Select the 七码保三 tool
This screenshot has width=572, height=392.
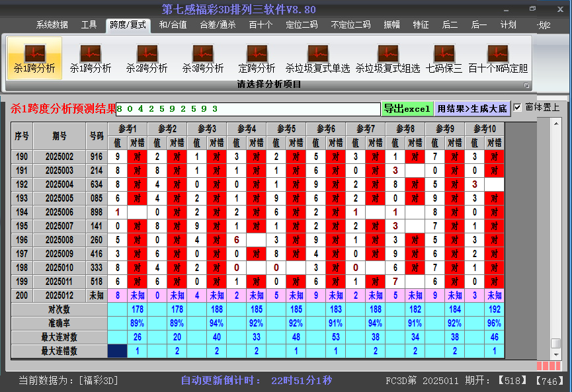[x=444, y=58]
